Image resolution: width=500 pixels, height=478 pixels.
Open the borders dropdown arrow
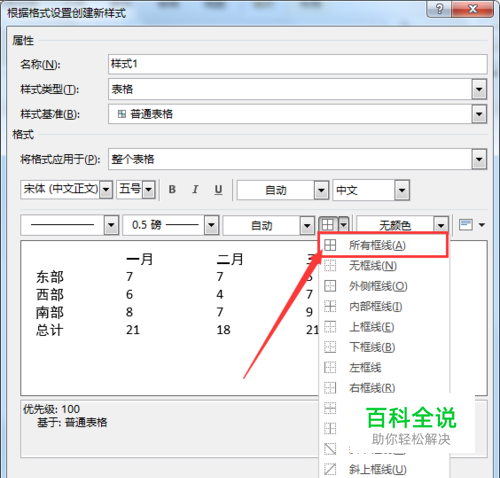pyautogui.click(x=344, y=225)
